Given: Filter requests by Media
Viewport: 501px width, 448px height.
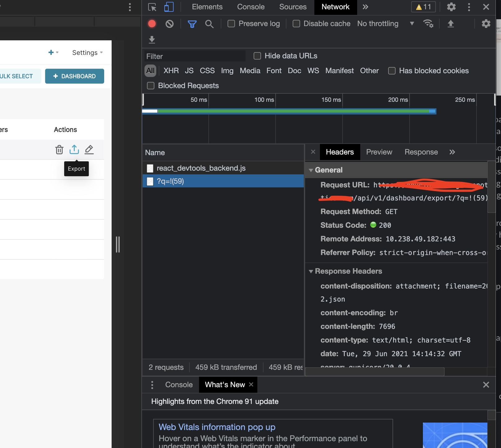Looking at the screenshot, I should (250, 71).
